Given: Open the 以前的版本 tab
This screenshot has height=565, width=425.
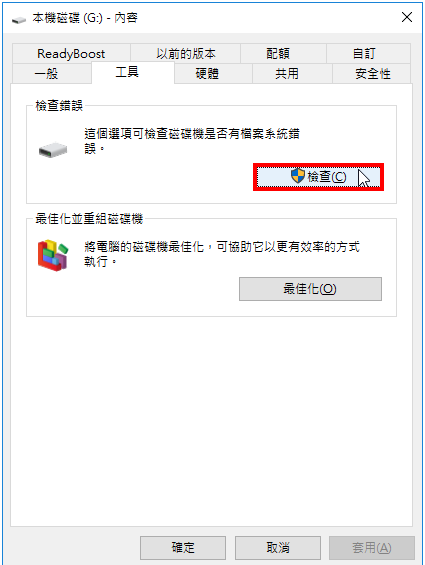Looking at the screenshot, I should coord(185,54).
